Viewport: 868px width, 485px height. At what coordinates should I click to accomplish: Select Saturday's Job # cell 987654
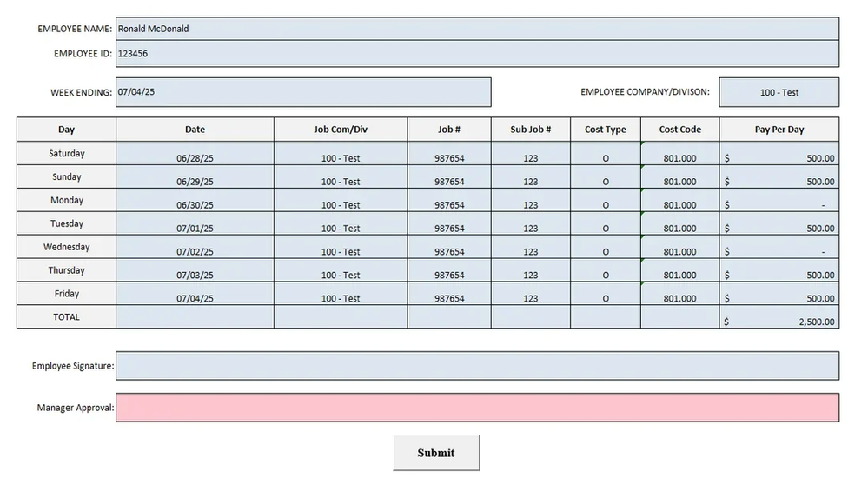pyautogui.click(x=449, y=153)
